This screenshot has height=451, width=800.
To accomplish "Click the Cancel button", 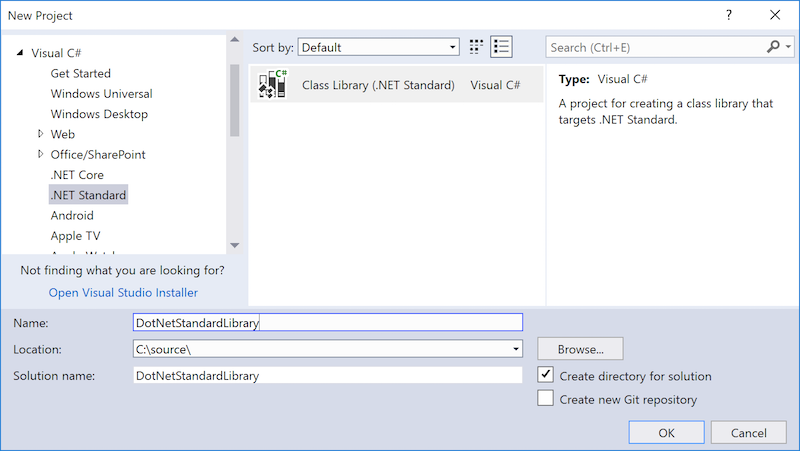I will coord(748,433).
